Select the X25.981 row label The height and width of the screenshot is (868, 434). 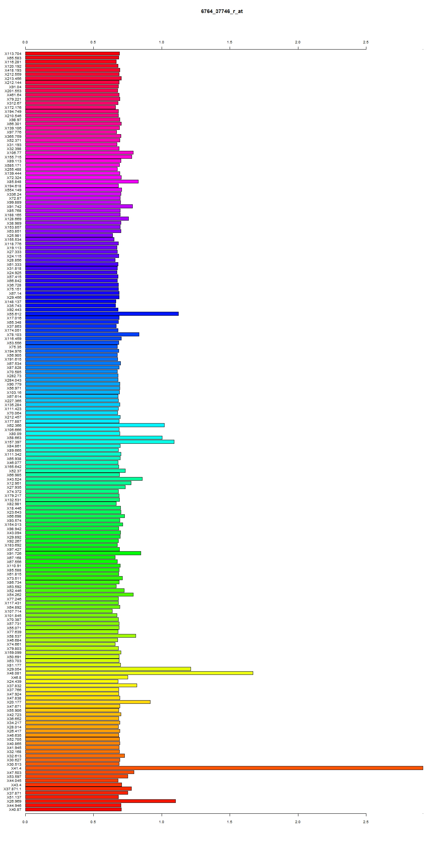click(x=14, y=235)
